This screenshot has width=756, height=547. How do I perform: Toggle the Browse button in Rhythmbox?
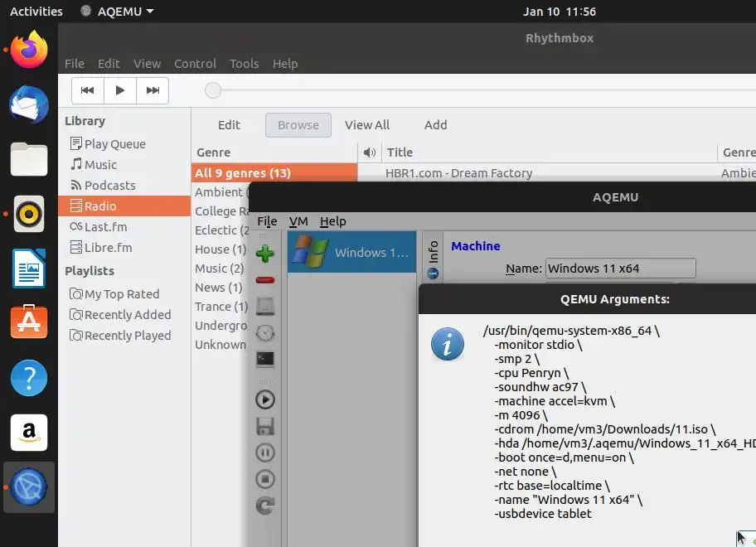pyautogui.click(x=298, y=125)
